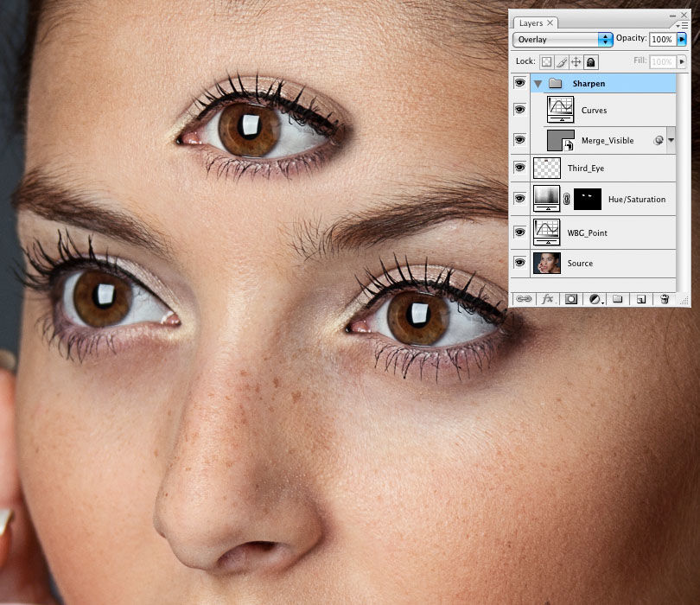700x605 pixels.
Task: Click the Merge_Visible smart object thumbnail
Action: point(561,140)
